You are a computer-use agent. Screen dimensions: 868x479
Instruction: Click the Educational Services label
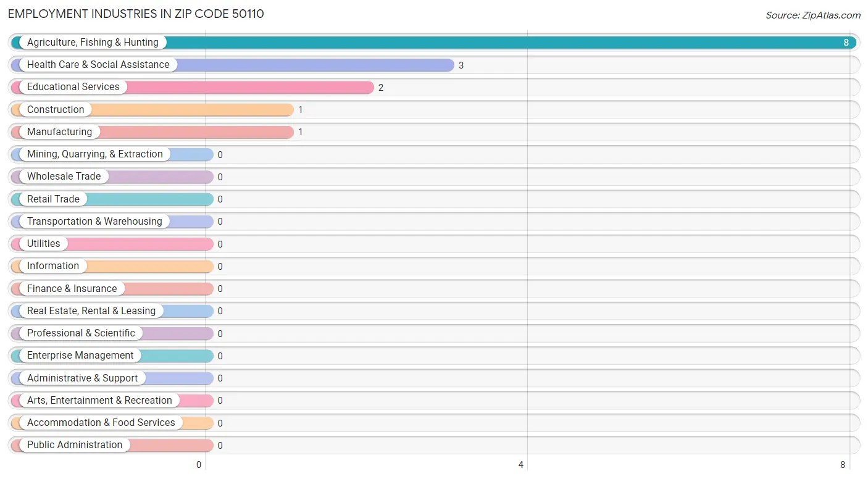(73, 87)
